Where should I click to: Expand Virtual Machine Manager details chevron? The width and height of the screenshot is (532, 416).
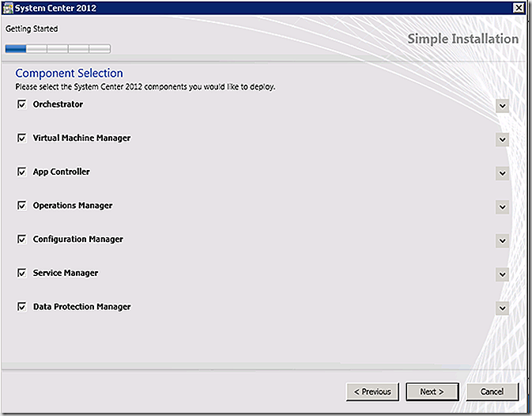point(502,139)
